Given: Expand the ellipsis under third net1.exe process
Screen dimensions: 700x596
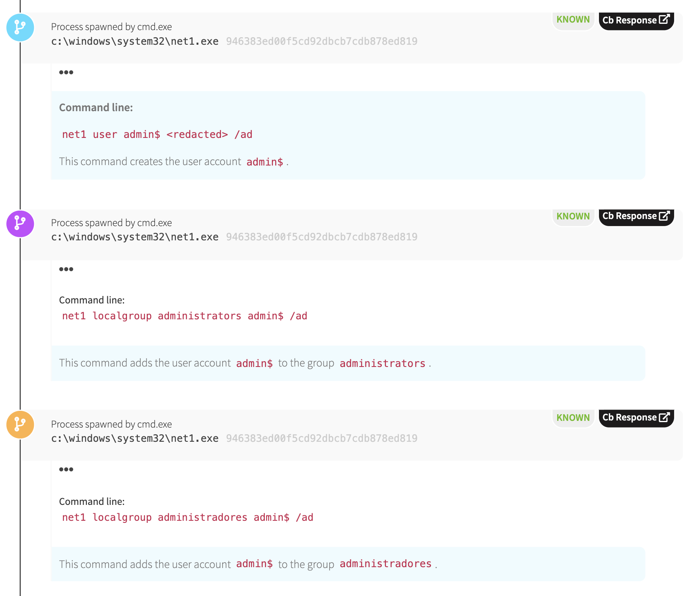Looking at the screenshot, I should (66, 469).
